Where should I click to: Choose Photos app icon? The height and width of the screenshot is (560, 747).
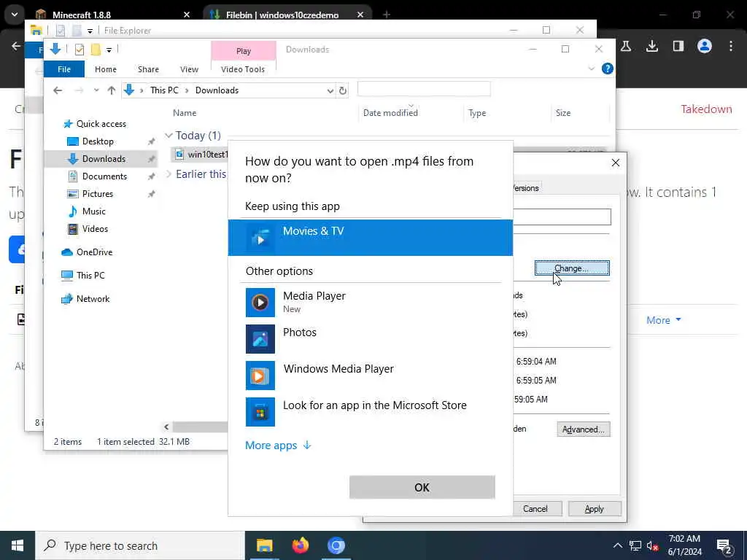point(260,338)
